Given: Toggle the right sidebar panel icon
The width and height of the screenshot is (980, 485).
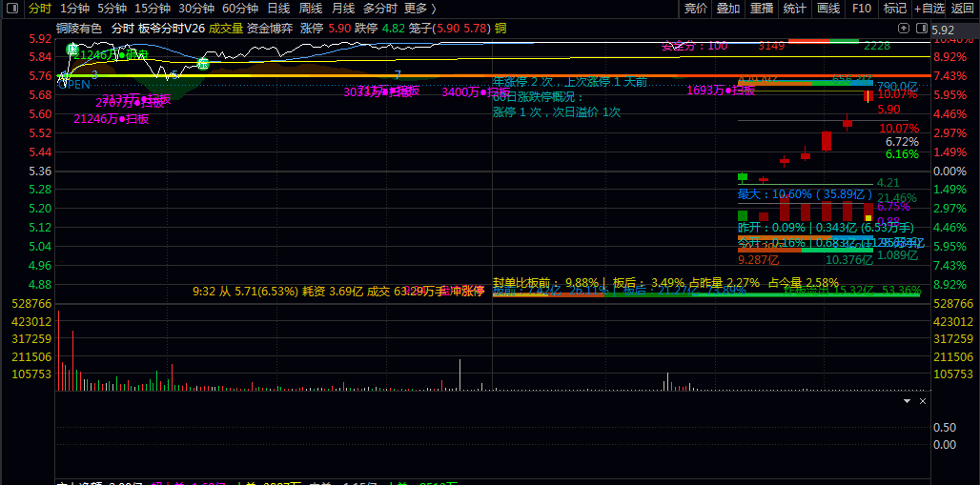Looking at the screenshot, I should point(921,29).
